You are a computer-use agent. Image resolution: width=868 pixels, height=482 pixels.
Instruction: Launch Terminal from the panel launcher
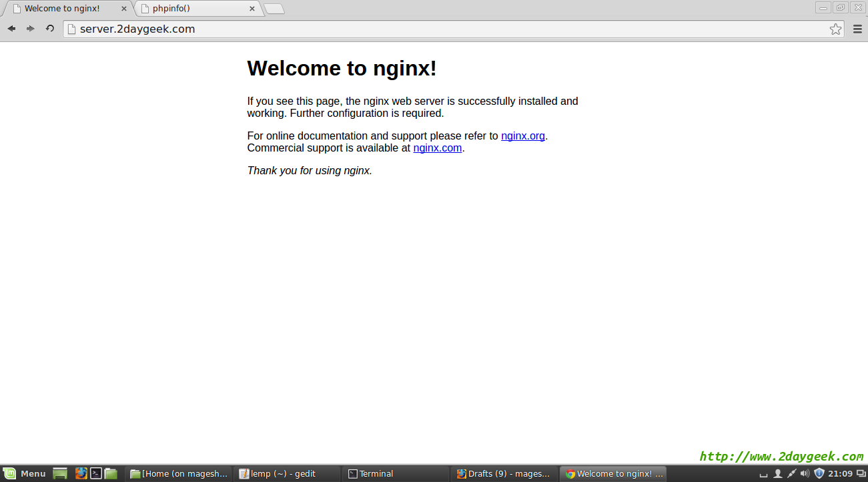96,473
